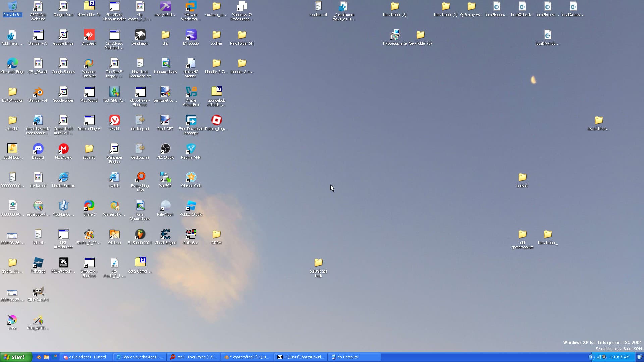The width and height of the screenshot is (644, 362).
Task: Expand hidden system tray icons arrow
Action: [591, 357]
